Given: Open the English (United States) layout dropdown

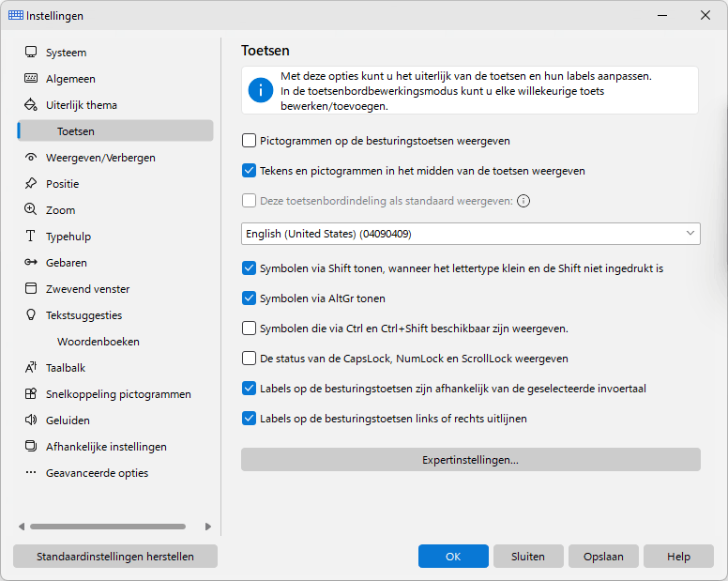Looking at the screenshot, I should (x=470, y=234).
